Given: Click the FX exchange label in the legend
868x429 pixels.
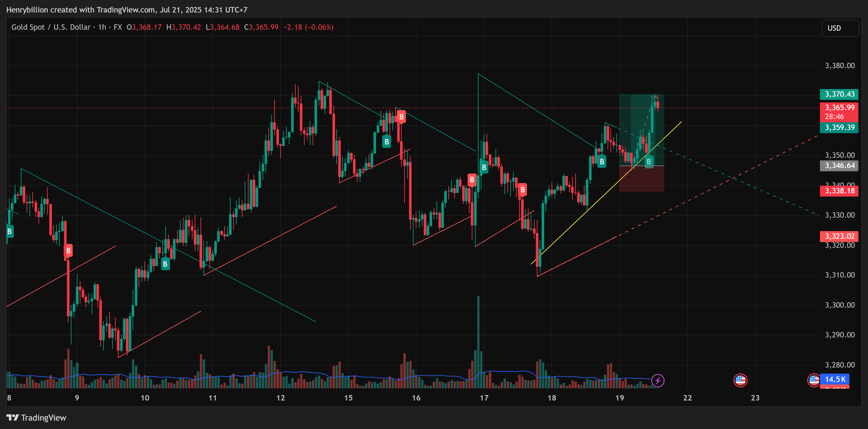Looking at the screenshot, I should (x=118, y=27).
